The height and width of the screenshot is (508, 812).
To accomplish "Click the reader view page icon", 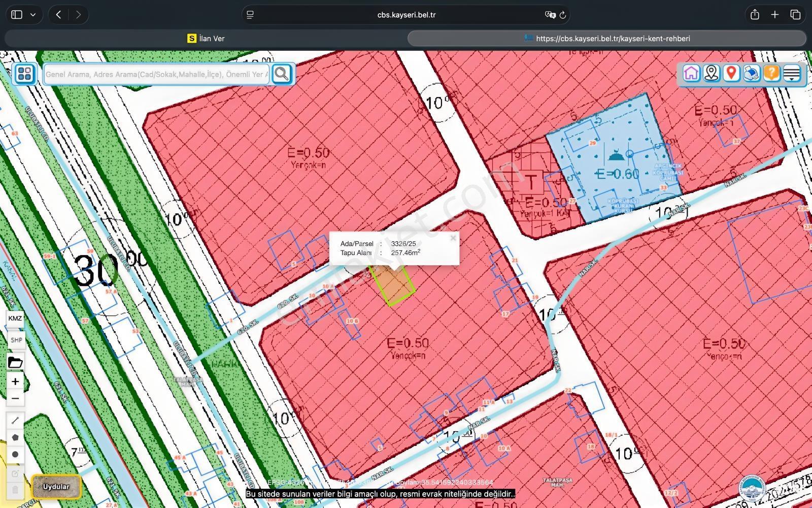I will click(250, 15).
